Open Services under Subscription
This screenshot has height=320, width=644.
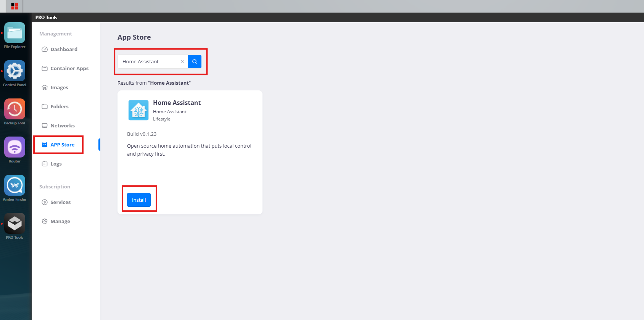click(x=56, y=202)
